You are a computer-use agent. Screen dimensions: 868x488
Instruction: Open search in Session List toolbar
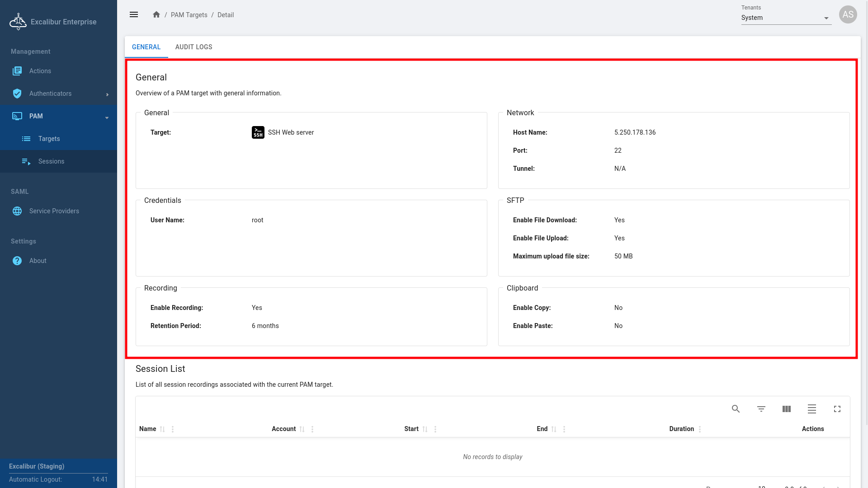point(736,409)
